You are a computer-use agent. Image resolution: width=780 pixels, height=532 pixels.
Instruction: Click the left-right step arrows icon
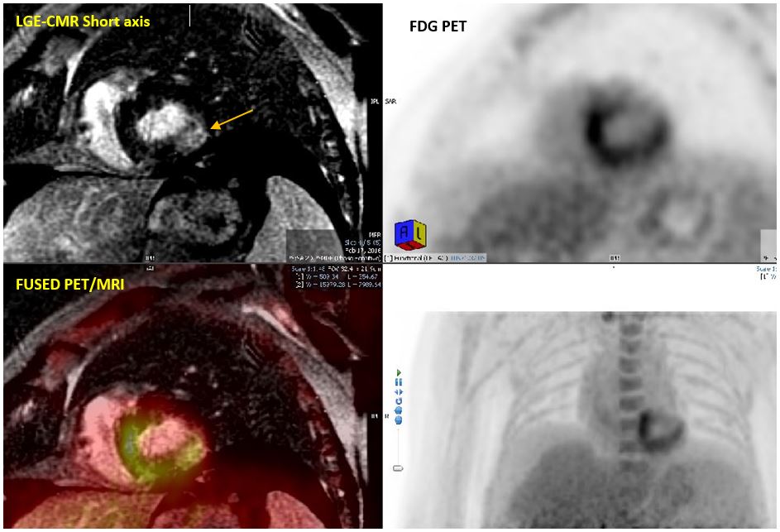pyautogui.click(x=399, y=392)
